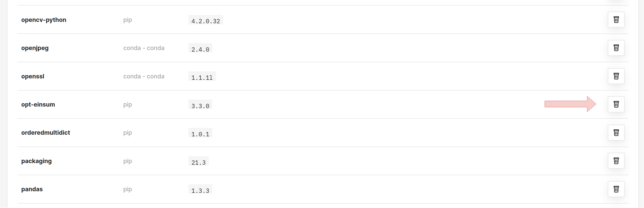
Task: Click version 4.2.0.32 of opencv-python
Action: (206, 20)
